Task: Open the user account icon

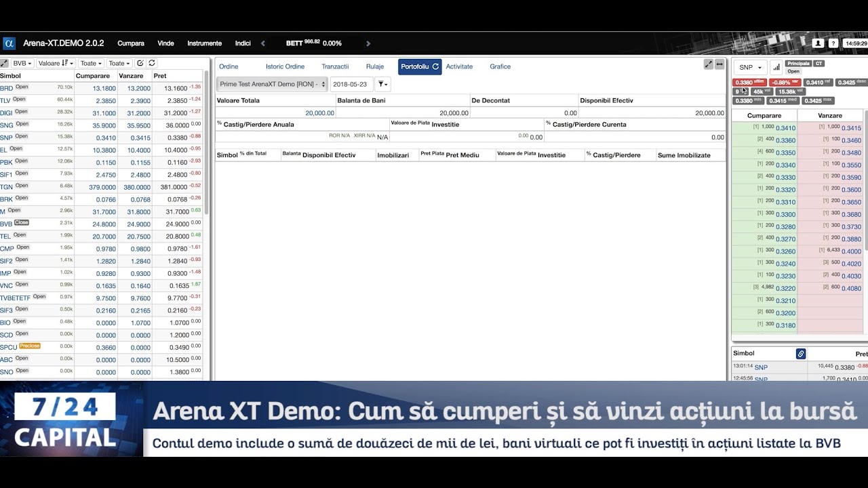Action: (x=818, y=43)
